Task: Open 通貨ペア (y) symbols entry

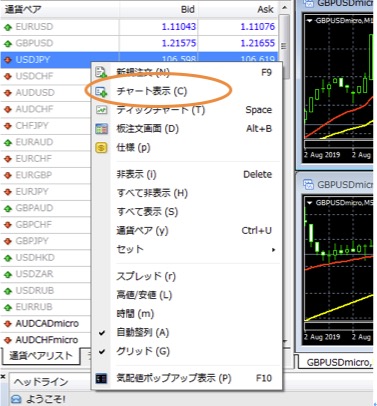Action: coord(187,230)
